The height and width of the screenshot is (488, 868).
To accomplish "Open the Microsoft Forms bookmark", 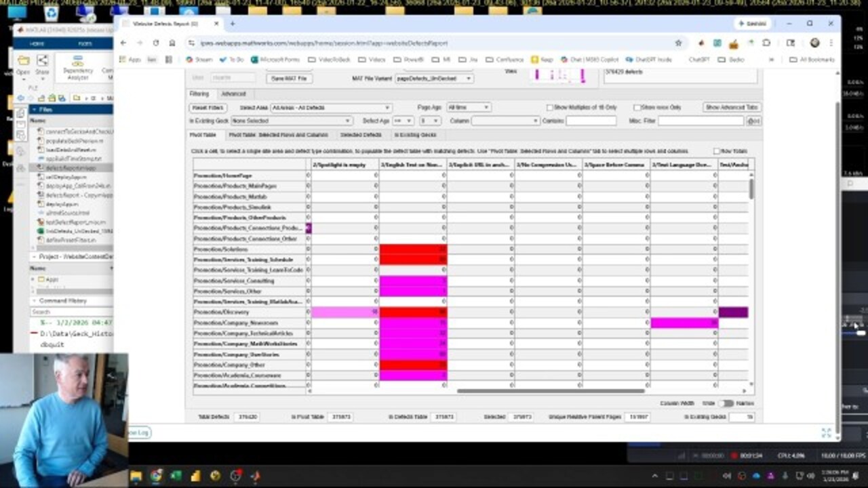I will (x=275, y=60).
